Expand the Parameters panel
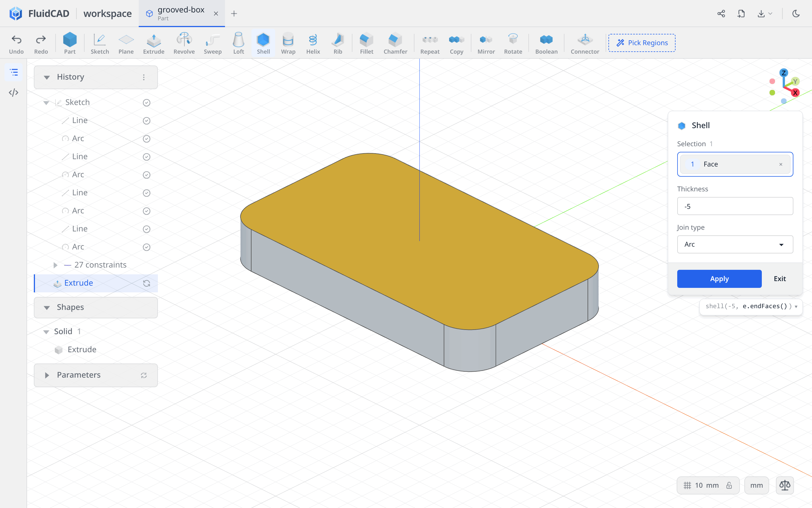The height and width of the screenshot is (508, 812). coord(47,375)
